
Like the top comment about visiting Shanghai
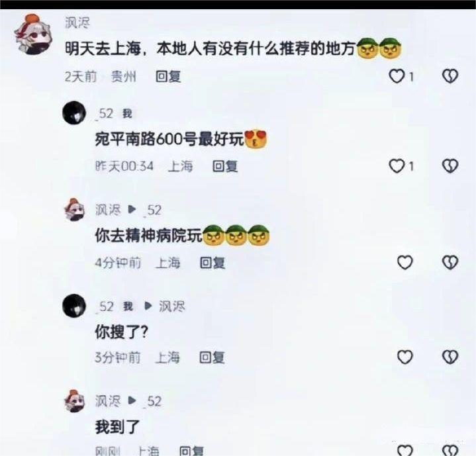click(x=397, y=76)
